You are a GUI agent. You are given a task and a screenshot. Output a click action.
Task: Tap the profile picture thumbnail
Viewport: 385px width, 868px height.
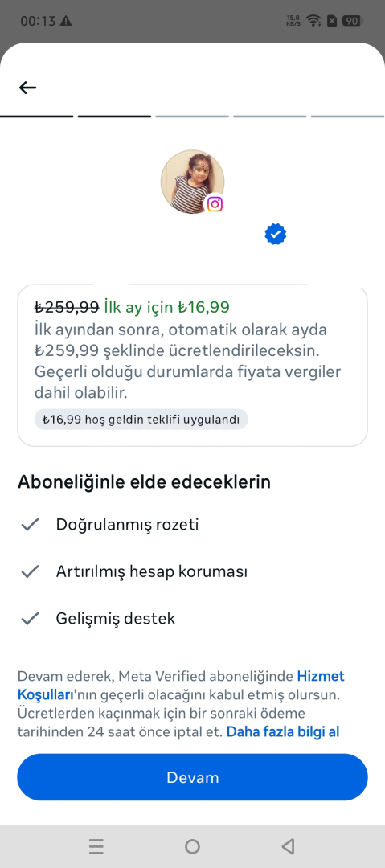pyautogui.click(x=192, y=182)
